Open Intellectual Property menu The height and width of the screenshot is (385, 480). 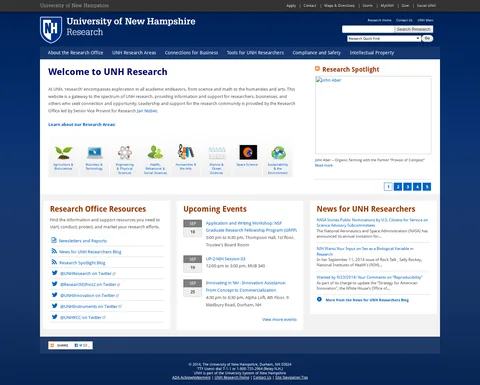click(x=372, y=53)
